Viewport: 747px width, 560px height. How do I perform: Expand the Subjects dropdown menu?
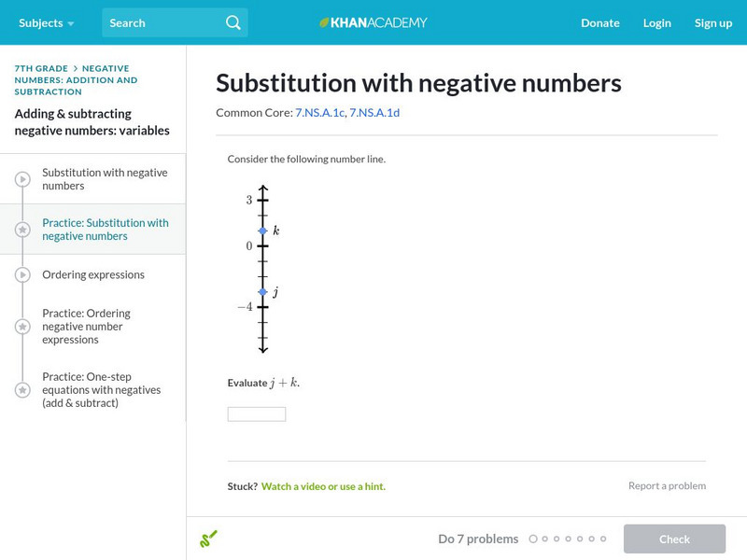pyautogui.click(x=46, y=22)
